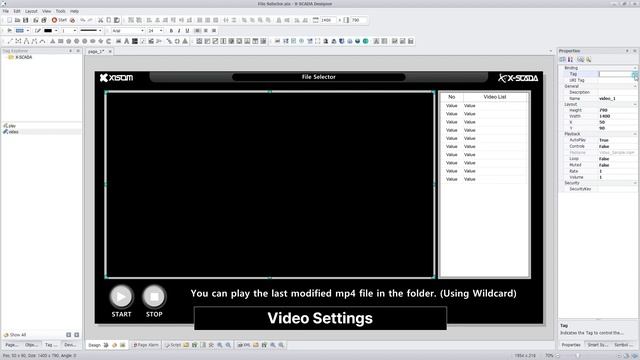The height and width of the screenshot is (360, 640).
Task: Click the Cut scissors icon
Action: point(100,20)
